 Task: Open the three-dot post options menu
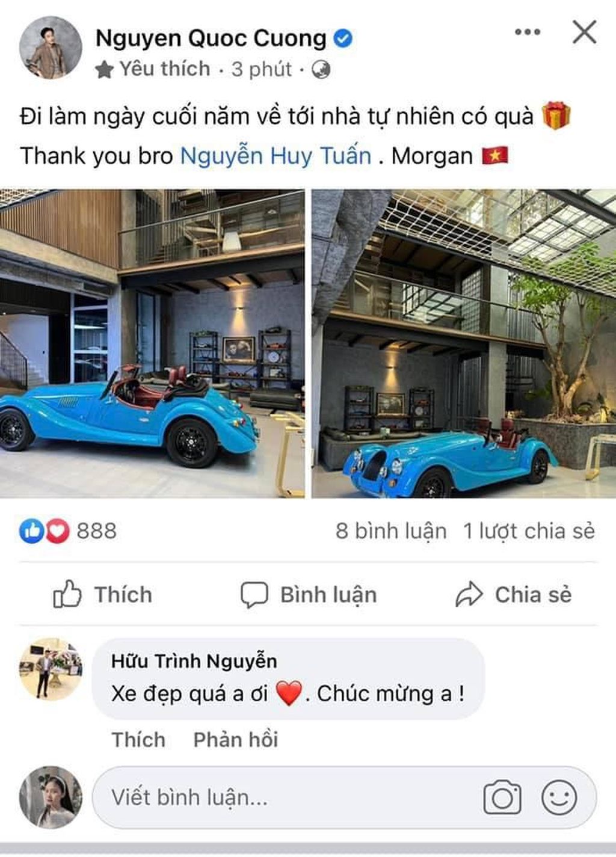[528, 32]
